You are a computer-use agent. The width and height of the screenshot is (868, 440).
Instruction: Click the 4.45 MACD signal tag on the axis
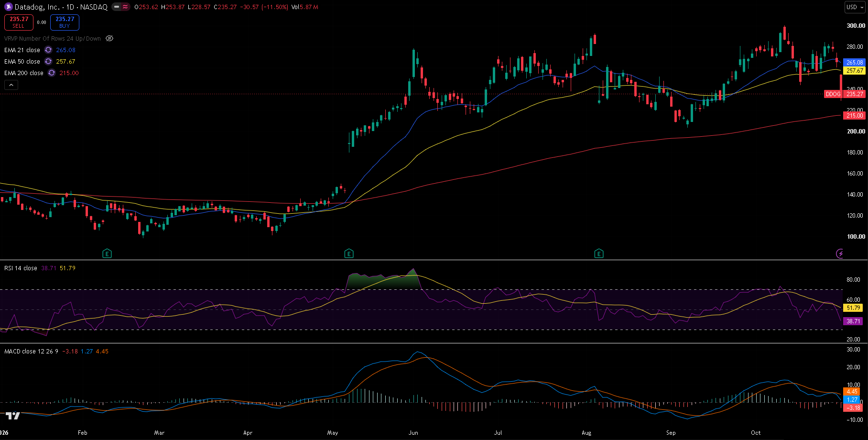(852, 391)
